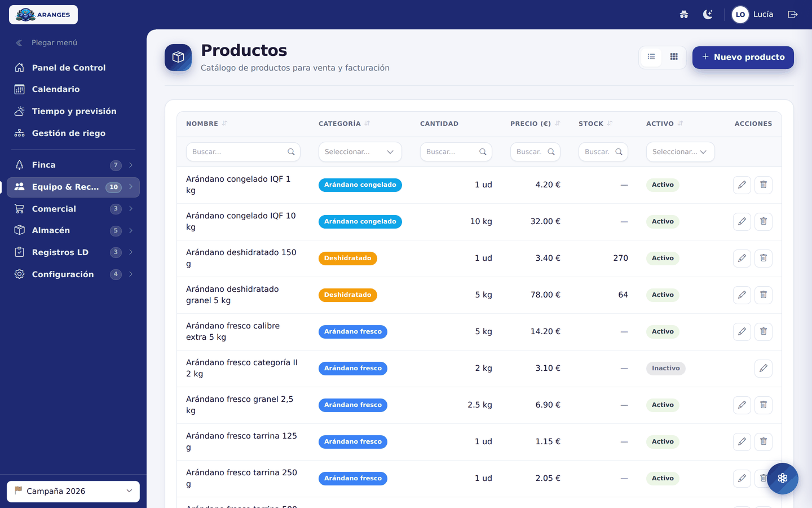Click stock value 64
Image resolution: width=812 pixels, height=508 pixels.
(623, 295)
